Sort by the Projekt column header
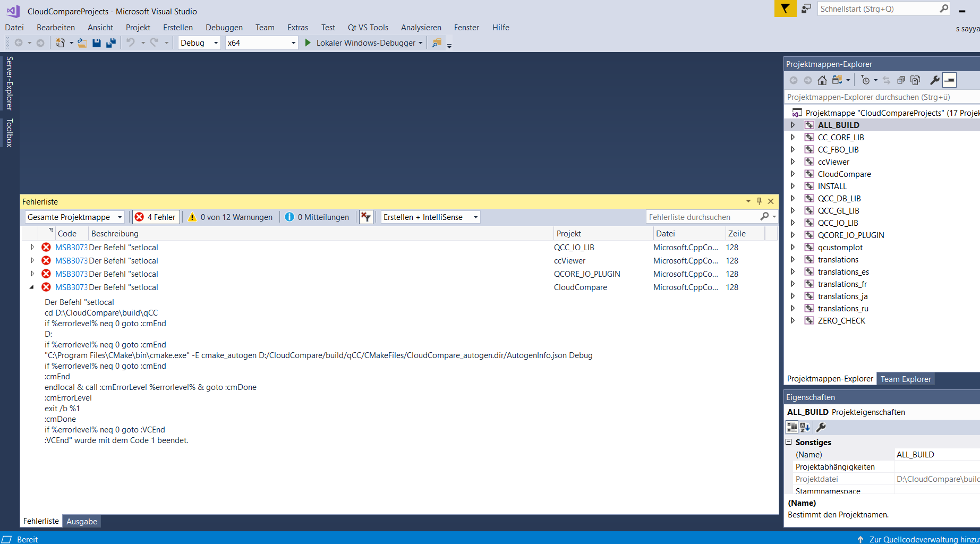The image size is (980, 544). pyautogui.click(x=603, y=234)
